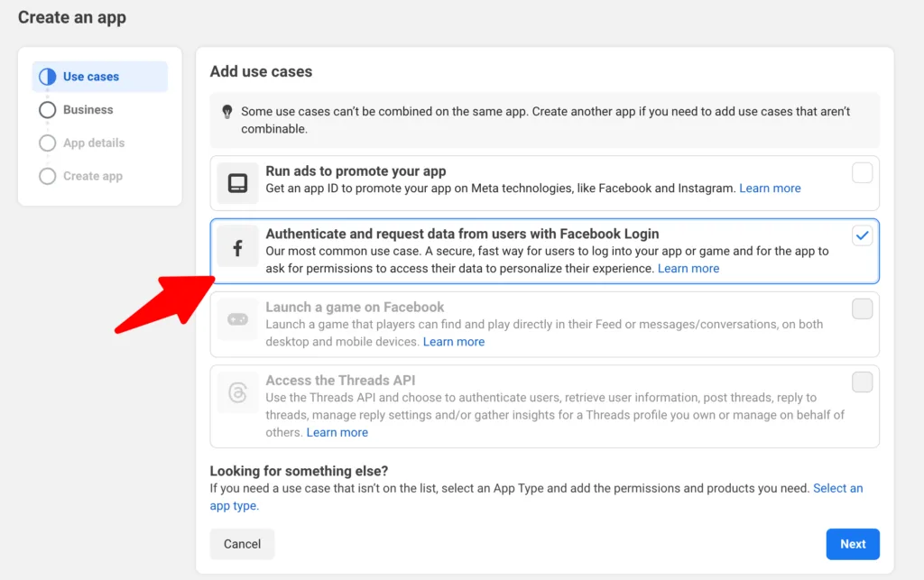Click the Looking for something else heading

pyautogui.click(x=299, y=471)
